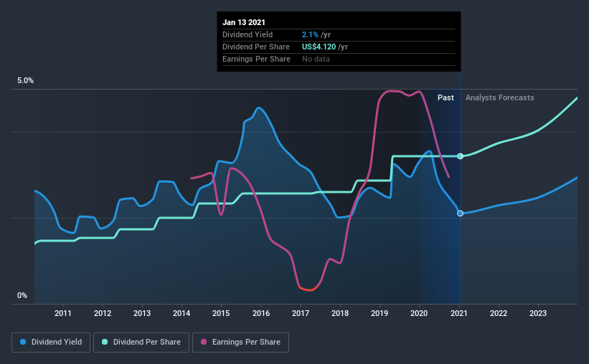Click the Dividend Yield tooltip row label
The width and height of the screenshot is (589, 364).
tap(248, 34)
